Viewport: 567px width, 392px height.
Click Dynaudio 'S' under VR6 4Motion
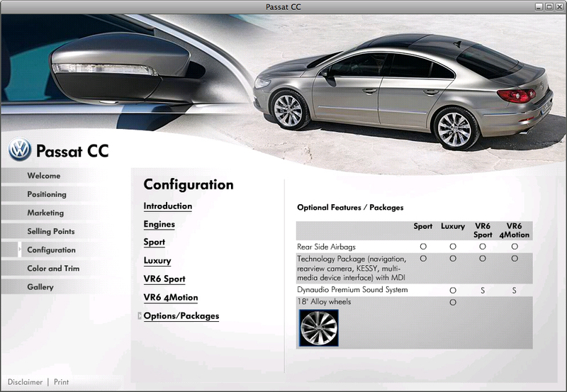click(x=515, y=291)
